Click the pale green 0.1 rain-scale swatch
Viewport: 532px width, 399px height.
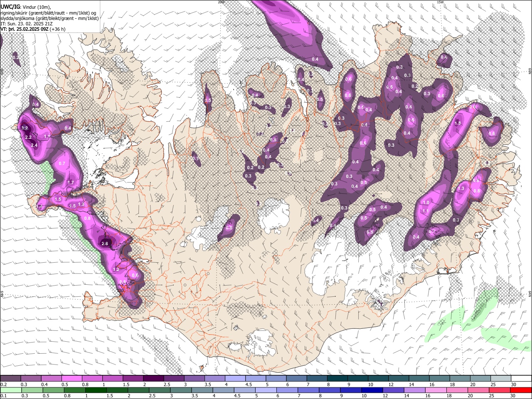point(11,390)
